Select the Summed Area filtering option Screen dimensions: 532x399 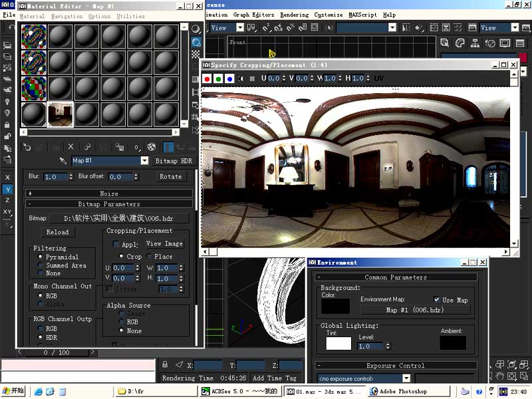click(x=41, y=265)
